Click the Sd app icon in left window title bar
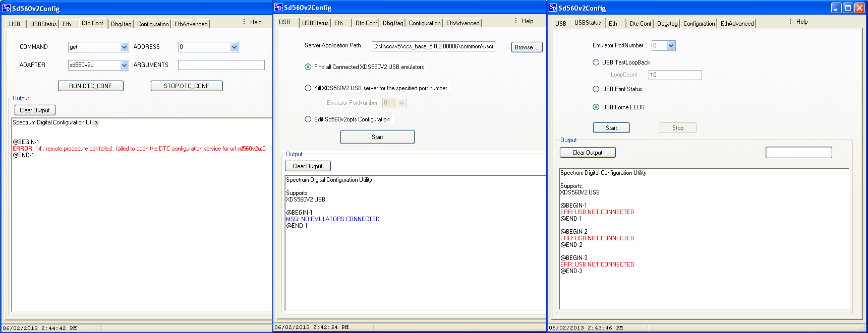This screenshot has height=333, width=868. (7, 8)
